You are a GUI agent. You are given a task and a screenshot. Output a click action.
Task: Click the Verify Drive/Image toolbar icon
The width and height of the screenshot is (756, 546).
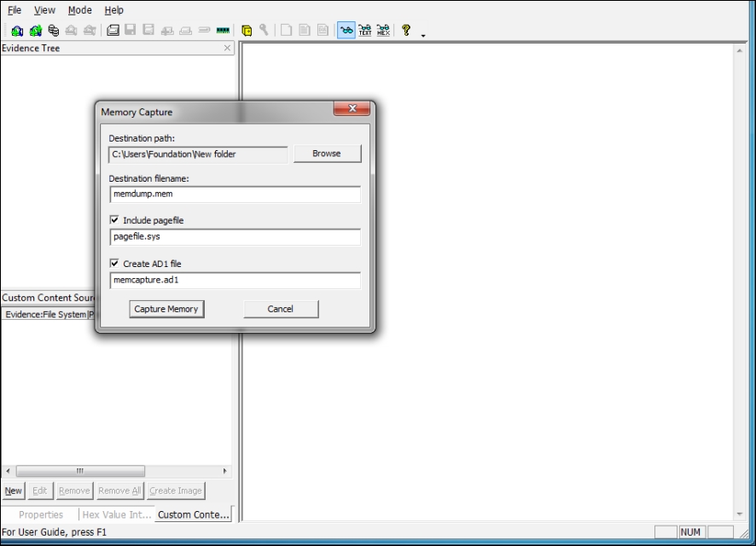[204, 31]
